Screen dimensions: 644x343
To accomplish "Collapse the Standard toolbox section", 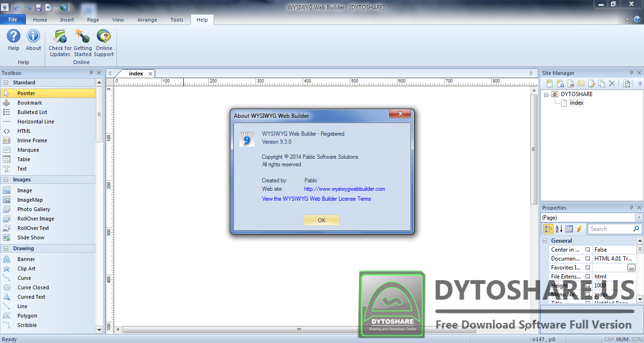I will click(6, 82).
